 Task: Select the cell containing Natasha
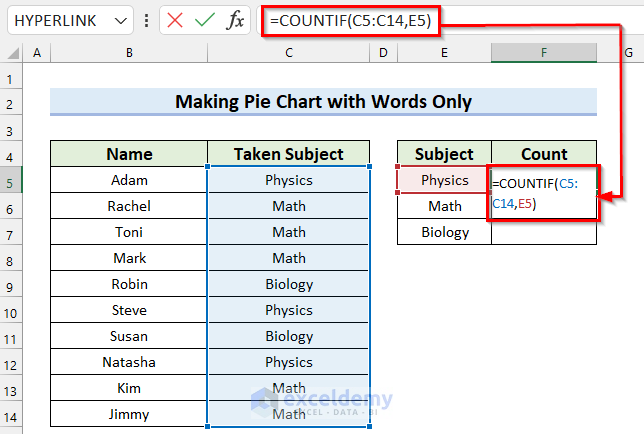tap(129, 362)
